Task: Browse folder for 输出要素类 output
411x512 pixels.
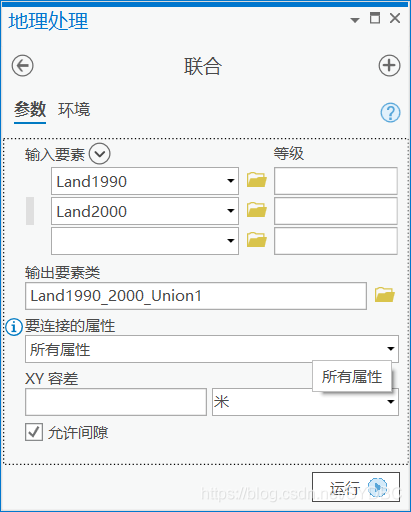Action: click(385, 295)
